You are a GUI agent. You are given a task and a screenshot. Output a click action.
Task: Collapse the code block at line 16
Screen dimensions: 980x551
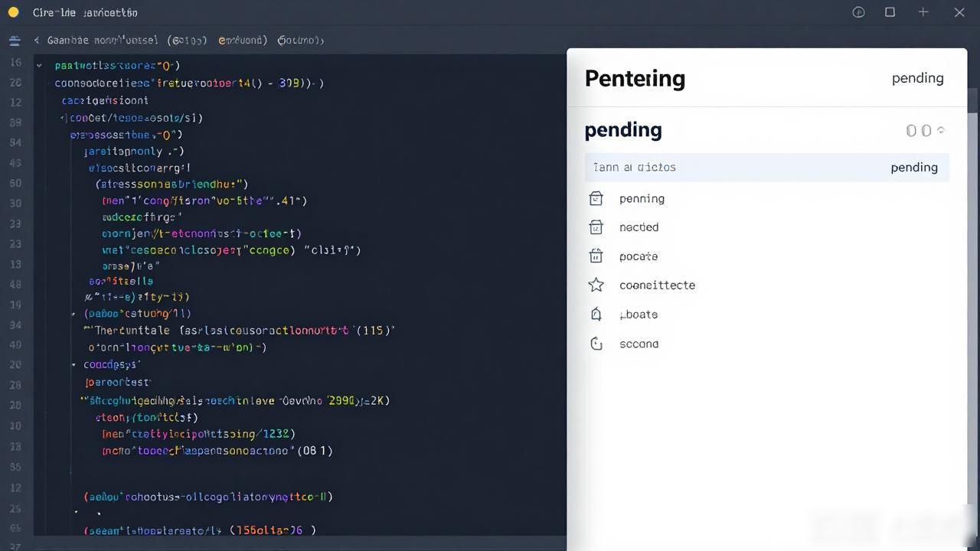(38, 67)
